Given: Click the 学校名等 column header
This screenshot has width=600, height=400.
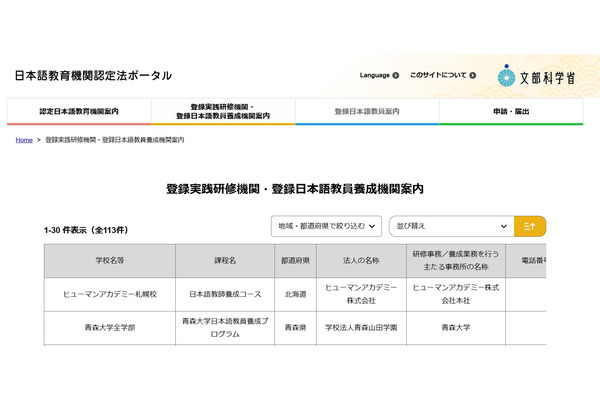Looking at the screenshot, I should coord(110,261).
